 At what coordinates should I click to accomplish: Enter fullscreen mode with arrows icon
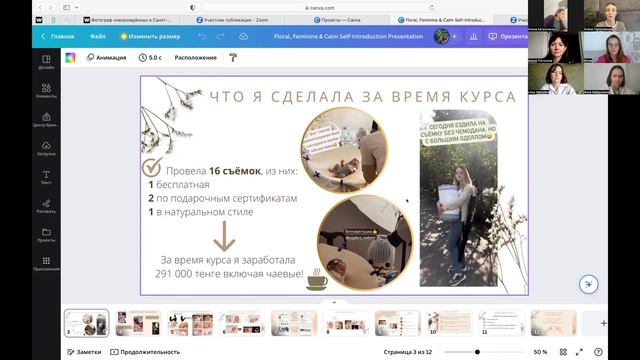pos(580,352)
